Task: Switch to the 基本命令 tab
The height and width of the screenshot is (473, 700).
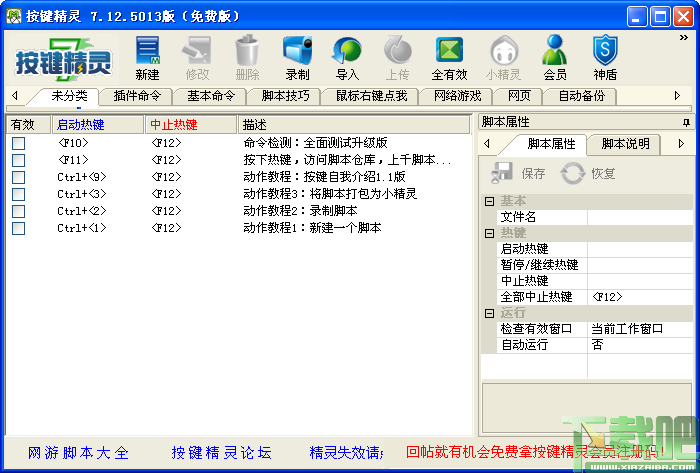Action: (211, 96)
